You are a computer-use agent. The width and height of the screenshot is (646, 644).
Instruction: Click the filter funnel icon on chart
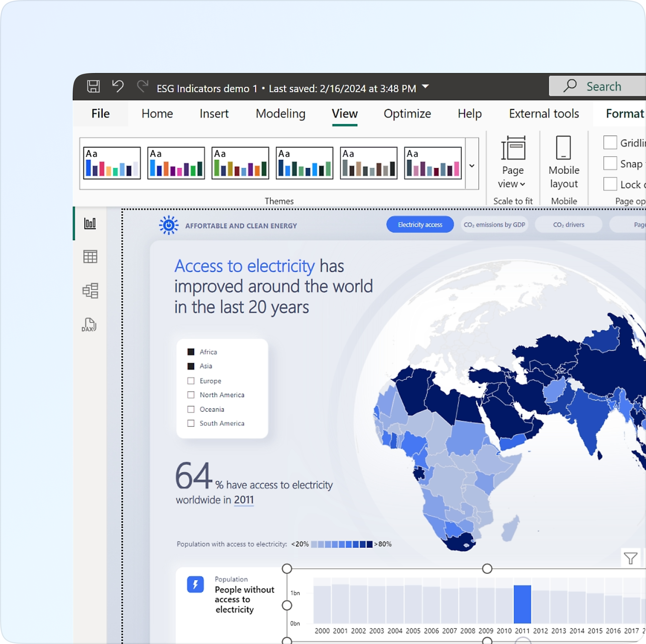point(630,558)
